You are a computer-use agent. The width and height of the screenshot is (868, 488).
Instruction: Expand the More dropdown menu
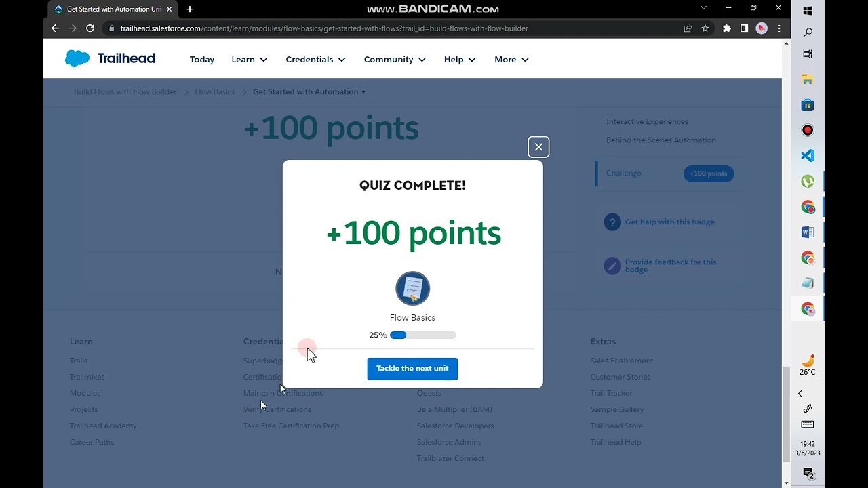click(511, 60)
